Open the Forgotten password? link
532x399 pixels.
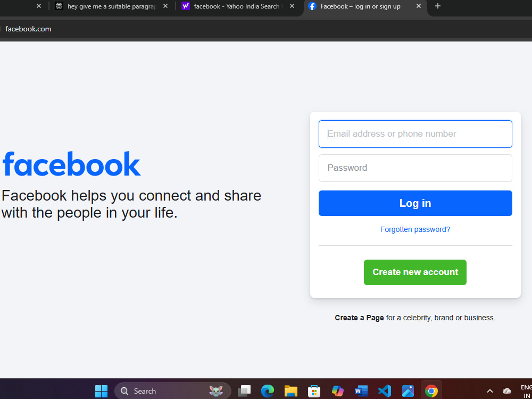pyautogui.click(x=415, y=229)
